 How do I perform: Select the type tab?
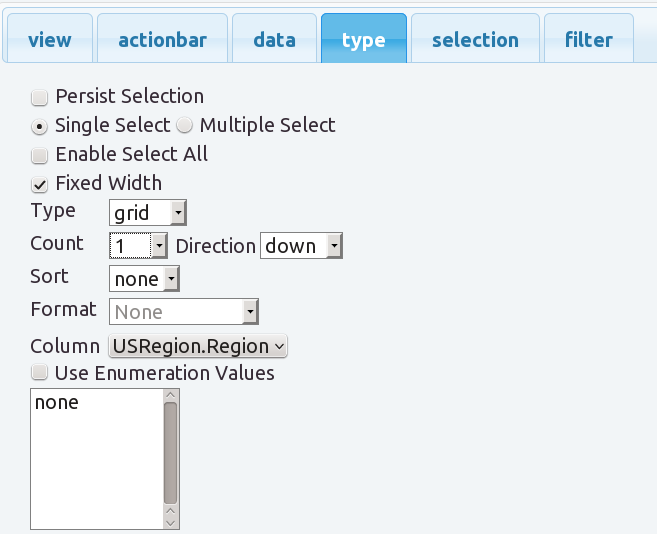coord(363,40)
